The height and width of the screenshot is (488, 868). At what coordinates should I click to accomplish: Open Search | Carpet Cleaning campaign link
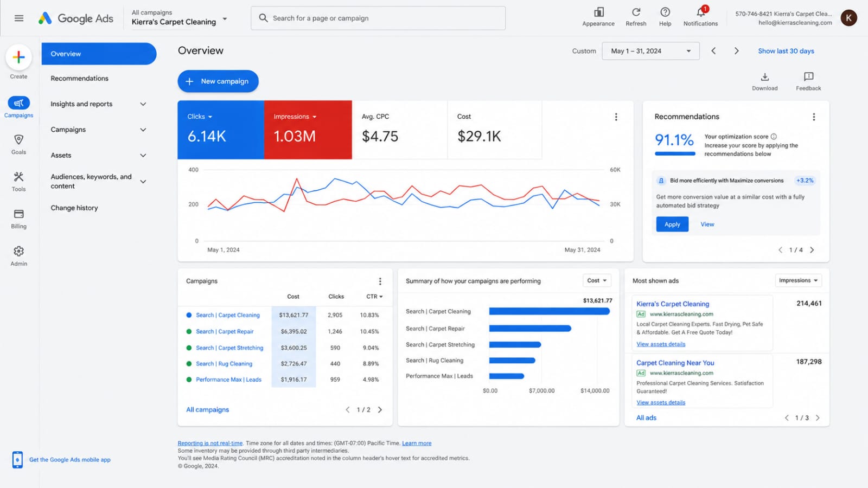click(228, 315)
